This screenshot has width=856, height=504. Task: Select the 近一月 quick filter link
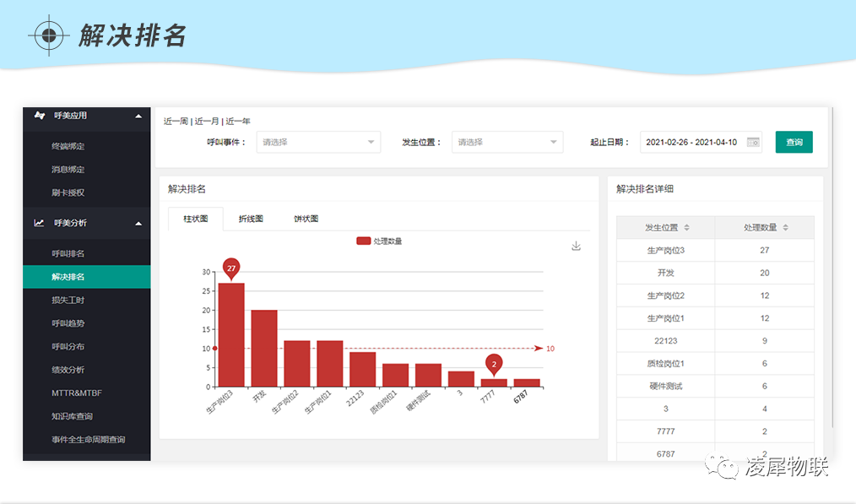coord(207,122)
